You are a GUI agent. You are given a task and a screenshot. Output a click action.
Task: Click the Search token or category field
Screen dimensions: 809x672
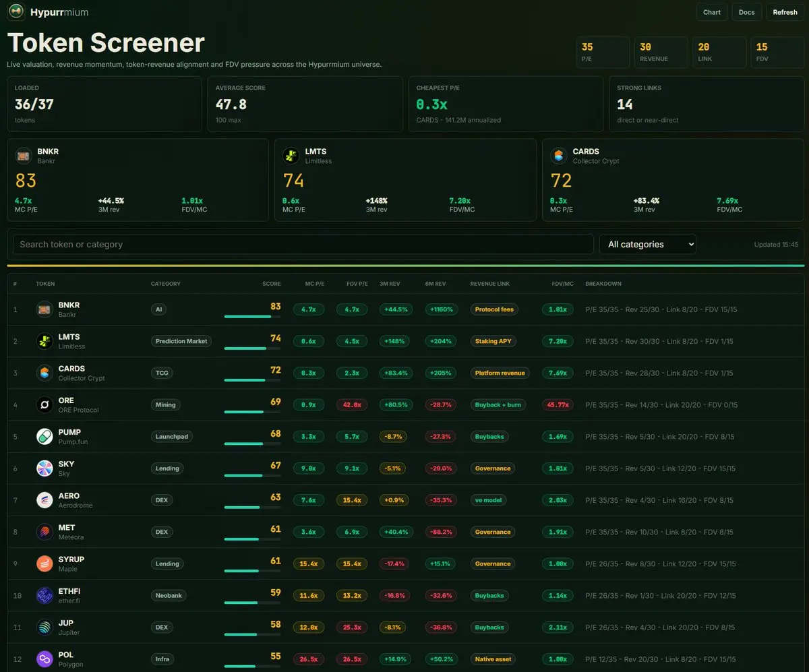click(x=303, y=244)
